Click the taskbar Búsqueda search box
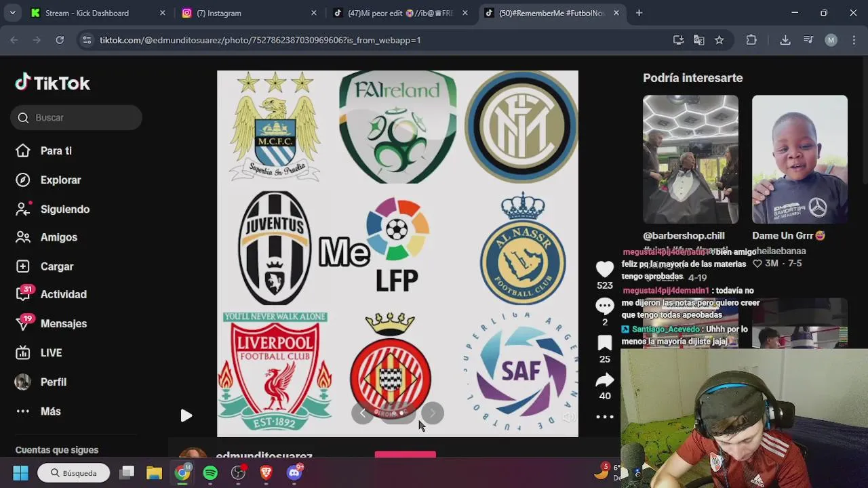This screenshot has height=488, width=868. (73, 472)
